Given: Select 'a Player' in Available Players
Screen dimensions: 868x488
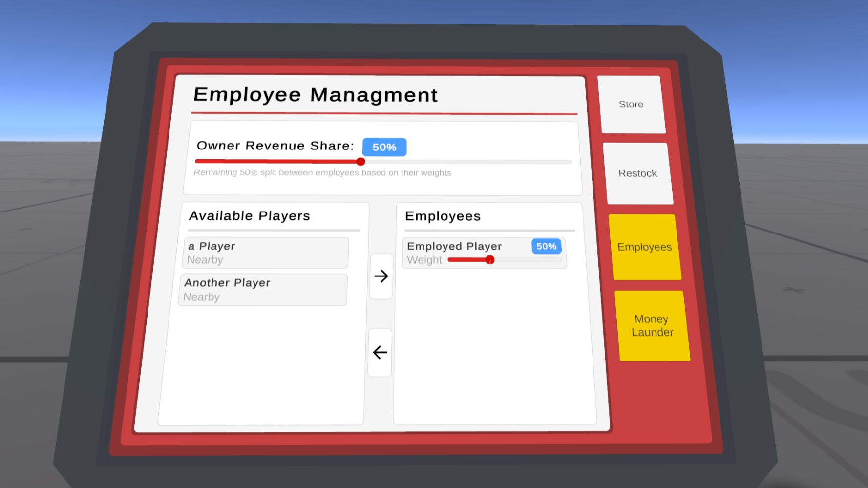Looking at the screenshot, I should (x=265, y=253).
